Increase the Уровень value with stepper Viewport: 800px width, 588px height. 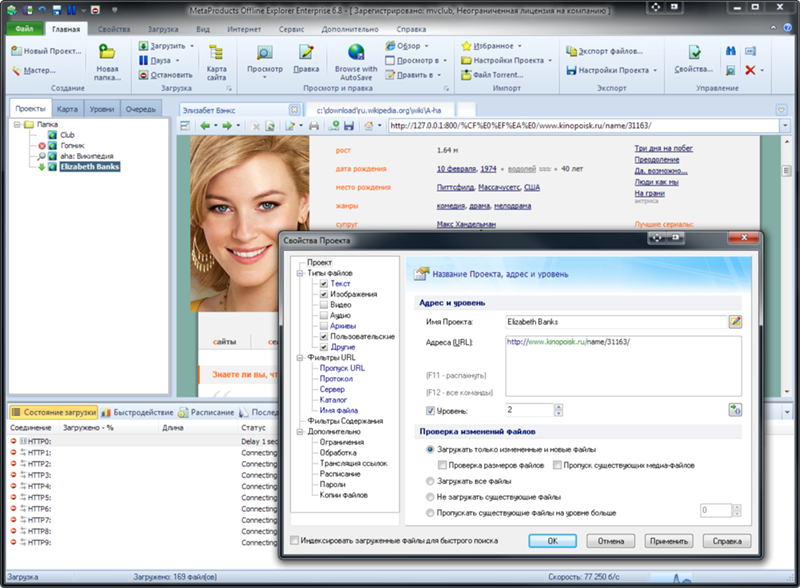[x=558, y=407]
